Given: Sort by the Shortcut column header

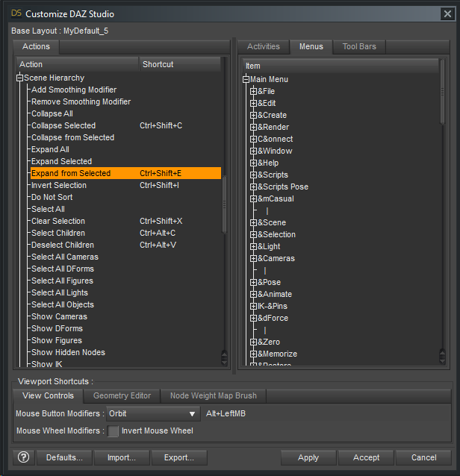Looking at the screenshot, I should pyautogui.click(x=180, y=64).
